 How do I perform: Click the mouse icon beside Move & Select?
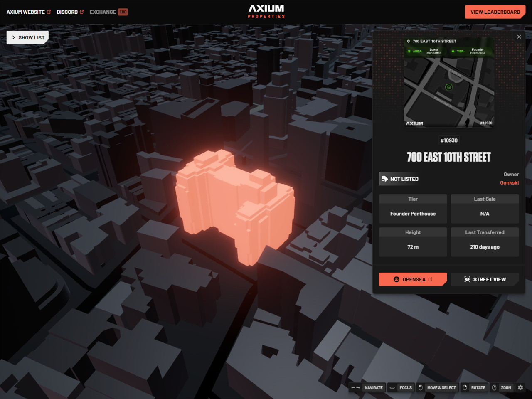click(x=420, y=388)
